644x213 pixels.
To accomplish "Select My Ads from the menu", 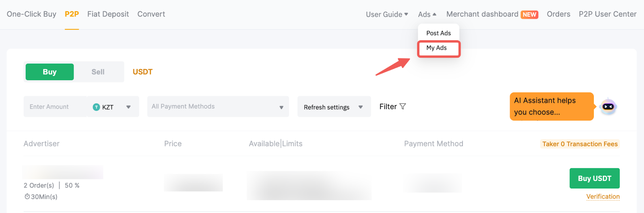I will 437,48.
